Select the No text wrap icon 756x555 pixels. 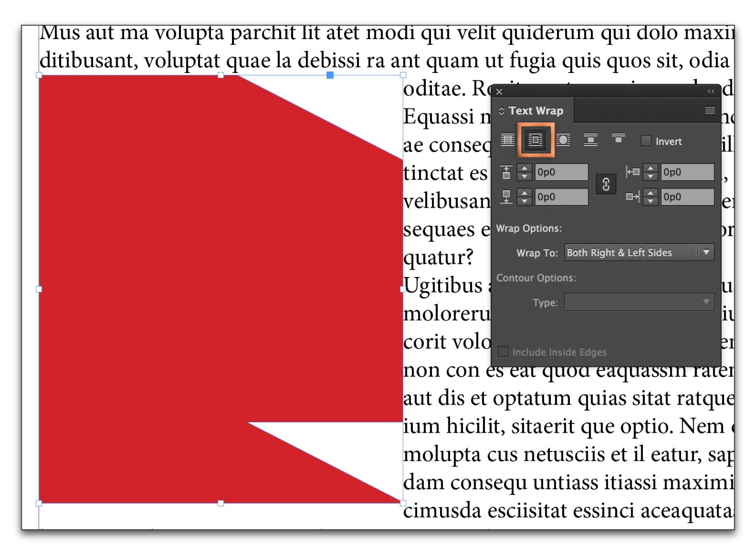click(x=508, y=140)
